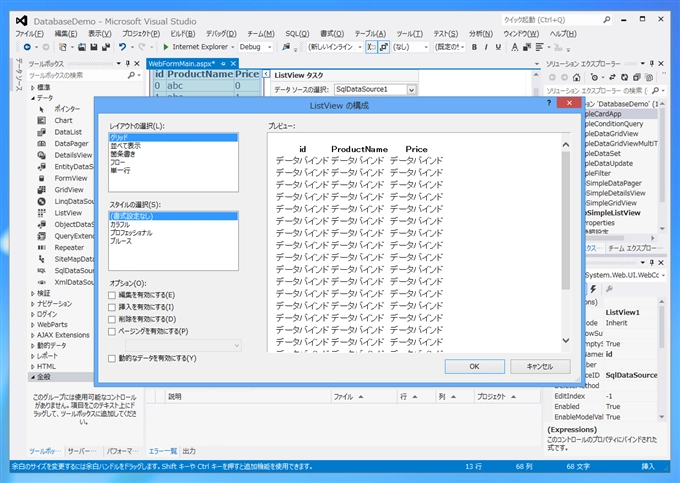Expand the HTML group in Toolbox
Viewport: 680px width, 483px height.
pyautogui.click(x=33, y=366)
